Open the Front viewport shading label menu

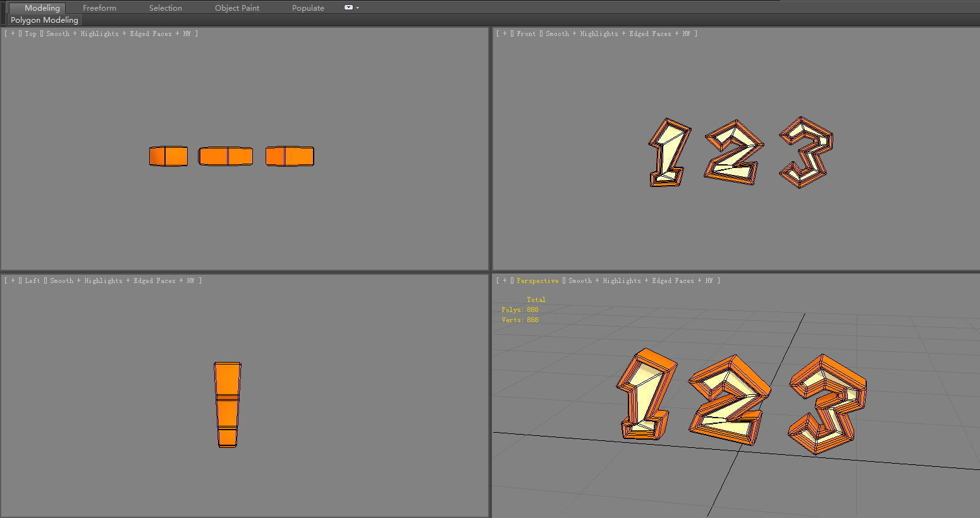pyautogui.click(x=618, y=34)
